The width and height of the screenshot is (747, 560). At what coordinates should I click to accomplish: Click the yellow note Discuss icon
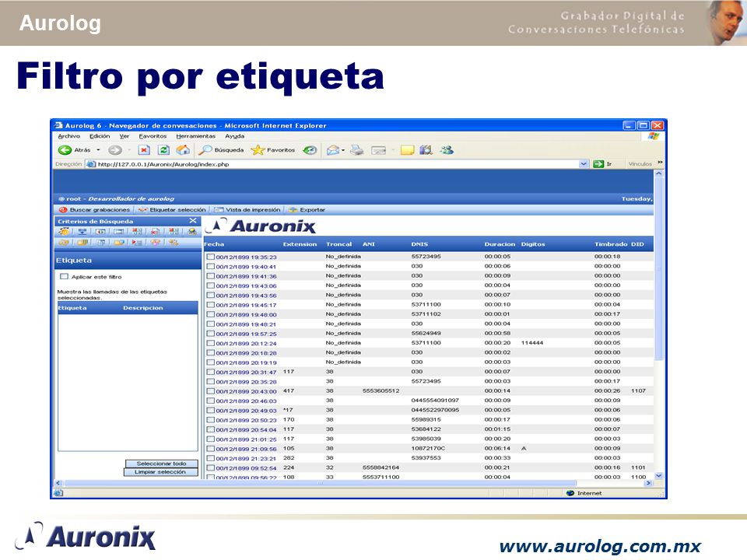tap(407, 150)
